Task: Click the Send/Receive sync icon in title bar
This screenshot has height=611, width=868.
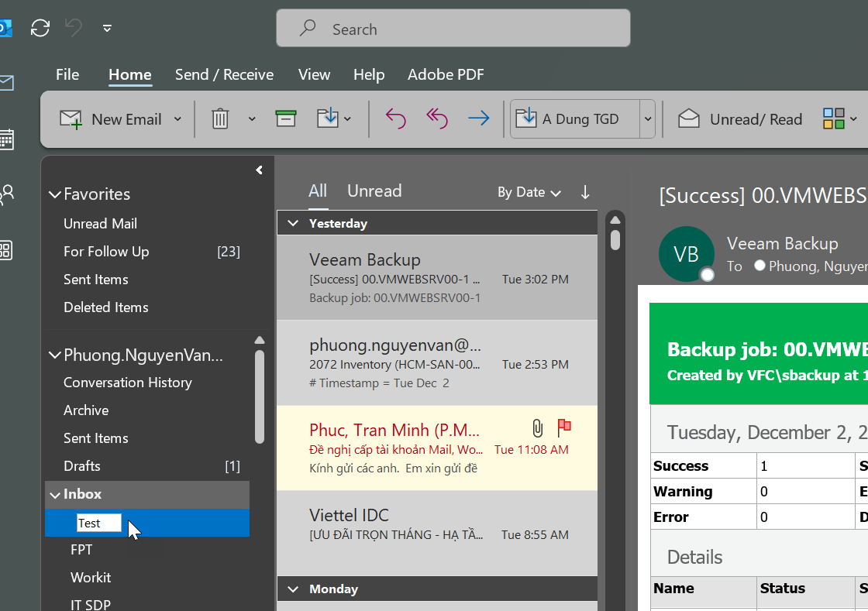Action: coord(40,29)
